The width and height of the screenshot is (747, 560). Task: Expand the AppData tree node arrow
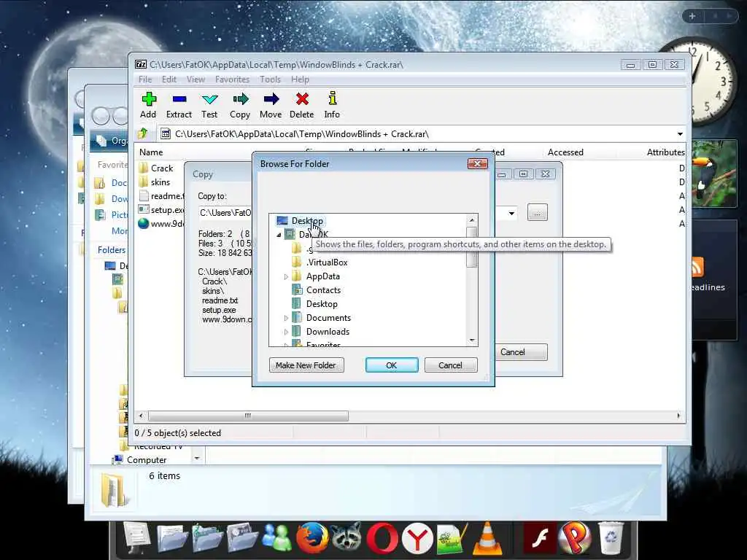pyautogui.click(x=286, y=276)
